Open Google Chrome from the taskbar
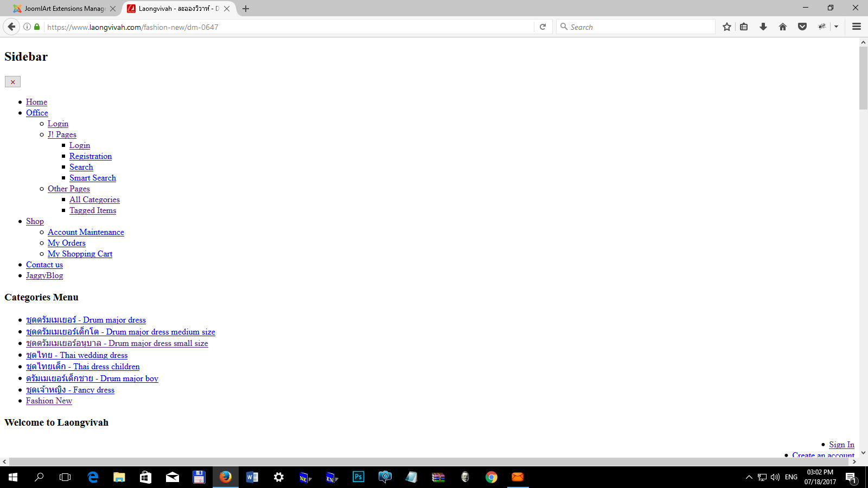 [492, 477]
